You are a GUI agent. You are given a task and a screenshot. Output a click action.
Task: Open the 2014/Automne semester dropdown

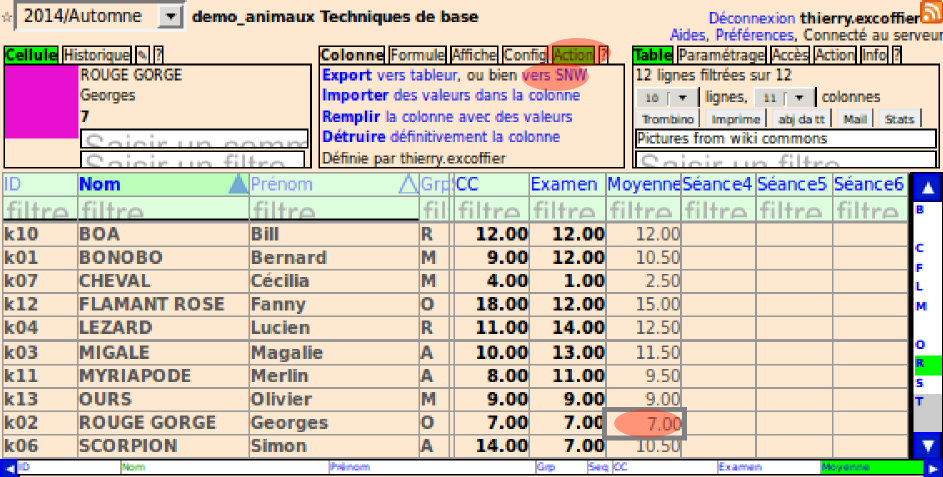tap(171, 17)
